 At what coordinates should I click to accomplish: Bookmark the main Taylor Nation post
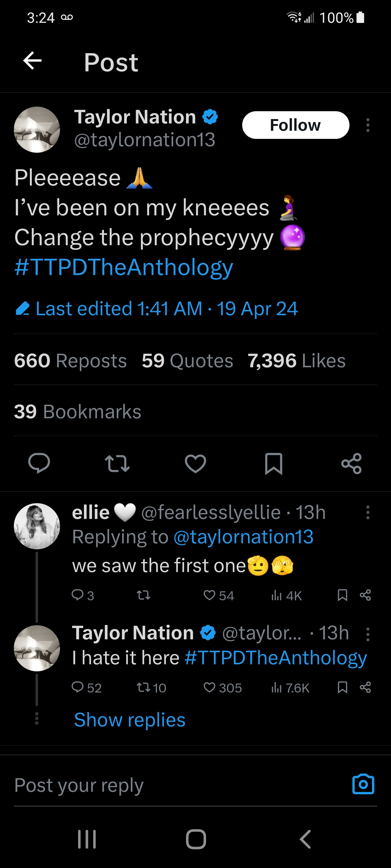(x=273, y=463)
